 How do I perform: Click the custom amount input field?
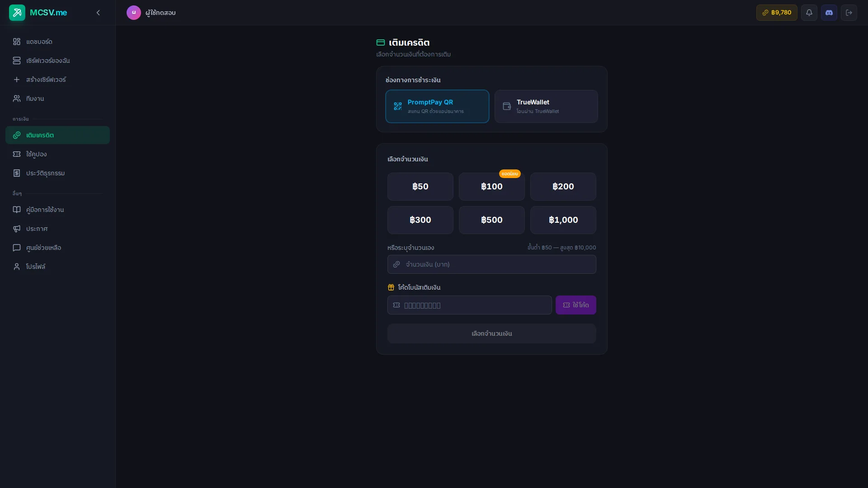tap(491, 264)
